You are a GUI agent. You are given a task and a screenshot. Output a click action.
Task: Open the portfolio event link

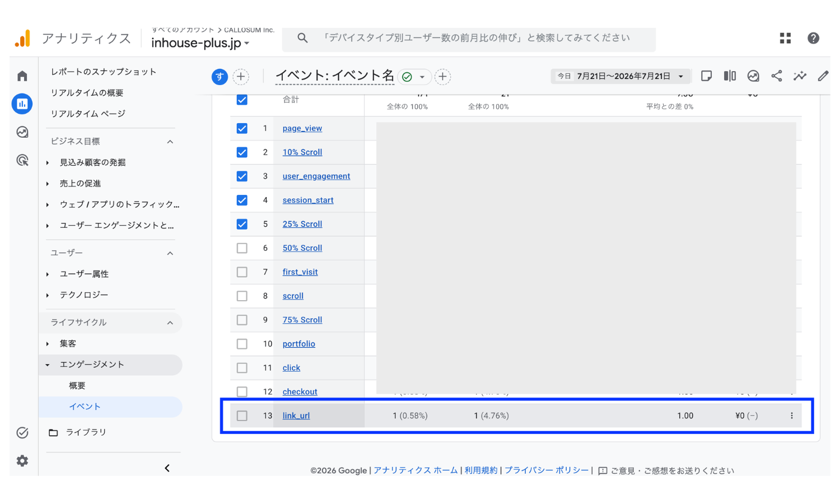299,344
